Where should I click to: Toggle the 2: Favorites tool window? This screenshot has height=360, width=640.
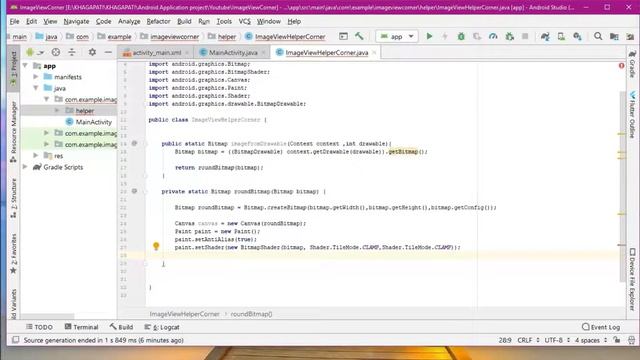(x=13, y=253)
